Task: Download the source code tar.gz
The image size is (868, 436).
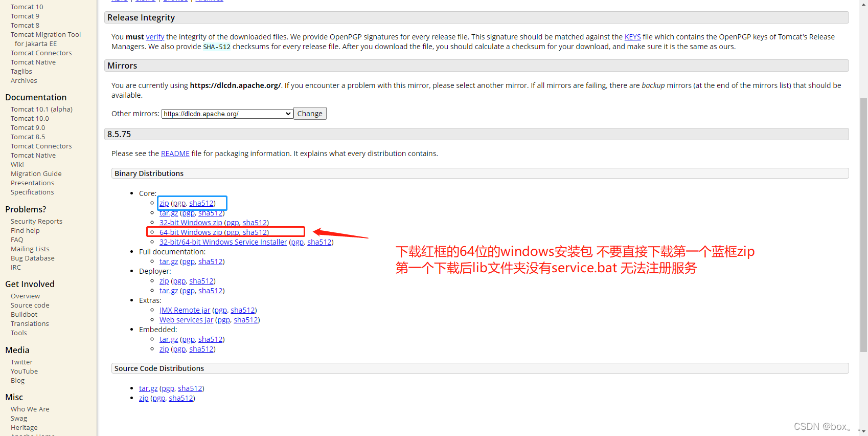Action: click(148, 388)
